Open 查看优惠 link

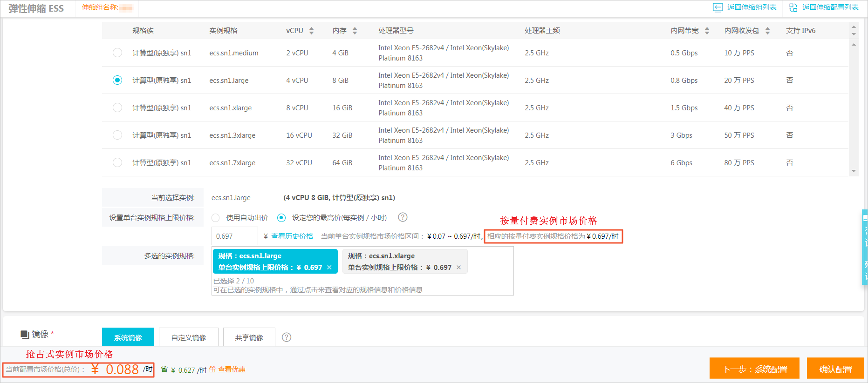pyautogui.click(x=232, y=370)
